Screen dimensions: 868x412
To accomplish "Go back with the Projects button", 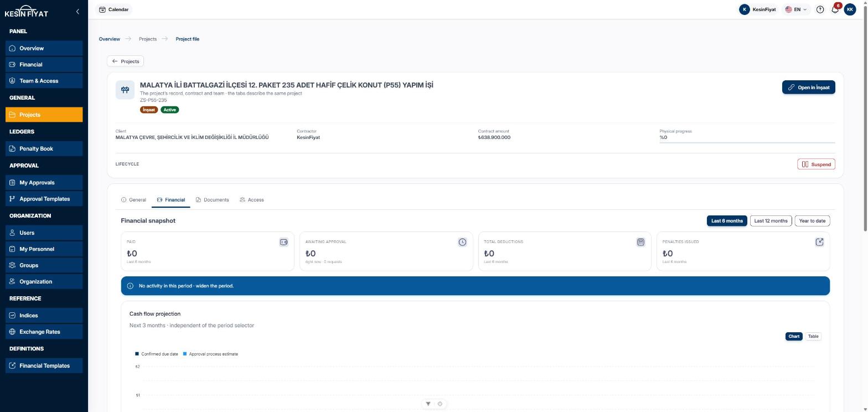I will (125, 61).
